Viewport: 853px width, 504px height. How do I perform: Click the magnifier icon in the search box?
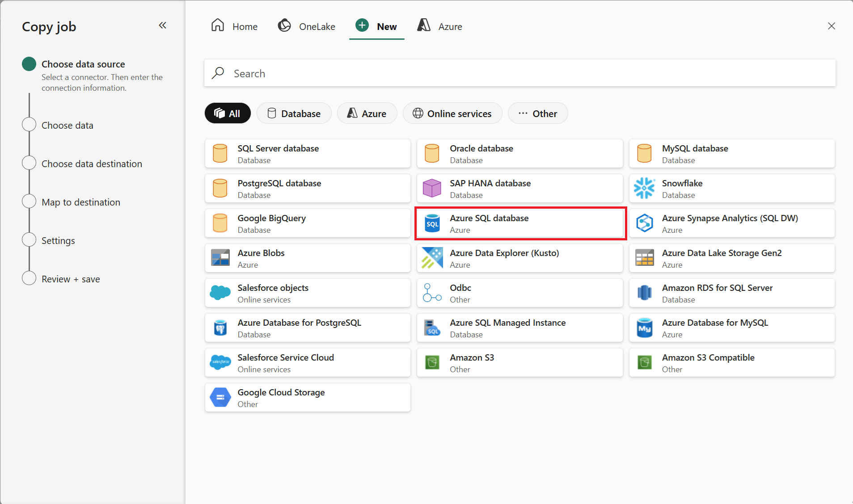218,73
